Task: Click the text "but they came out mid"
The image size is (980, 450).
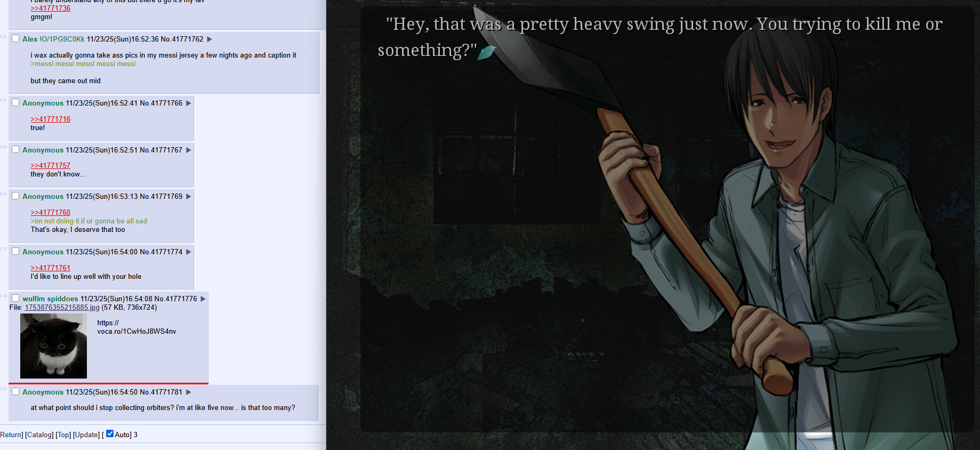Action: coord(66,81)
